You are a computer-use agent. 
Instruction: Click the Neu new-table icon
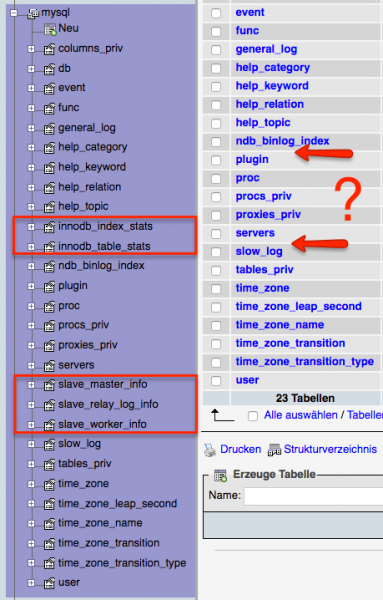coord(50,29)
